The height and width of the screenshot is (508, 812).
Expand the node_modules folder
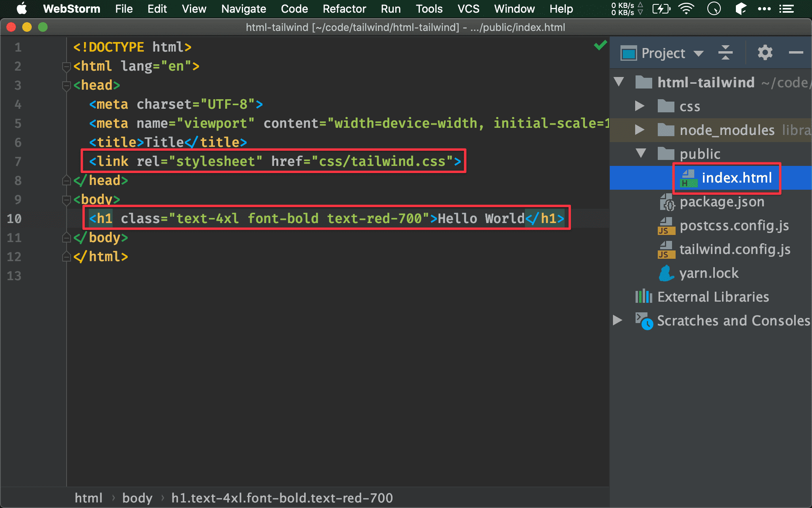pyautogui.click(x=639, y=130)
